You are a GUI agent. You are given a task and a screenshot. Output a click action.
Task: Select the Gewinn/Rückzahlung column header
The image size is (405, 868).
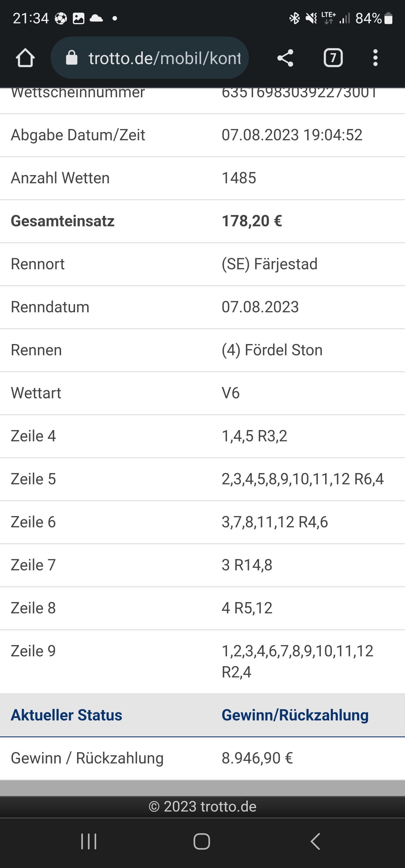[295, 715]
